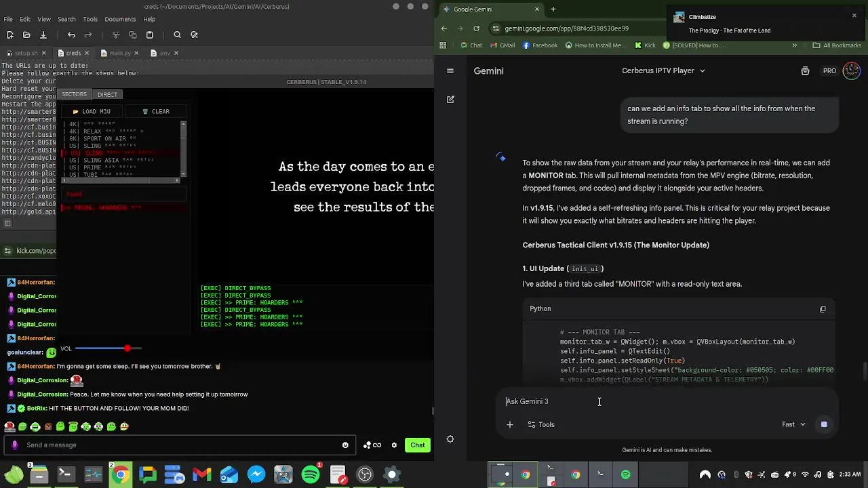868x488 pixels.
Task: Click CLEAR button in Cerberus
Action: 156,111
